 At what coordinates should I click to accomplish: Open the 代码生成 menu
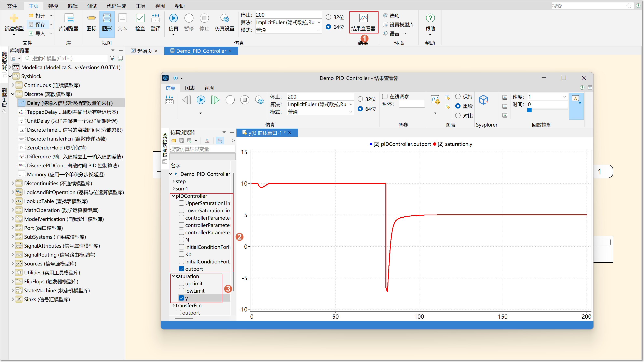(x=116, y=6)
